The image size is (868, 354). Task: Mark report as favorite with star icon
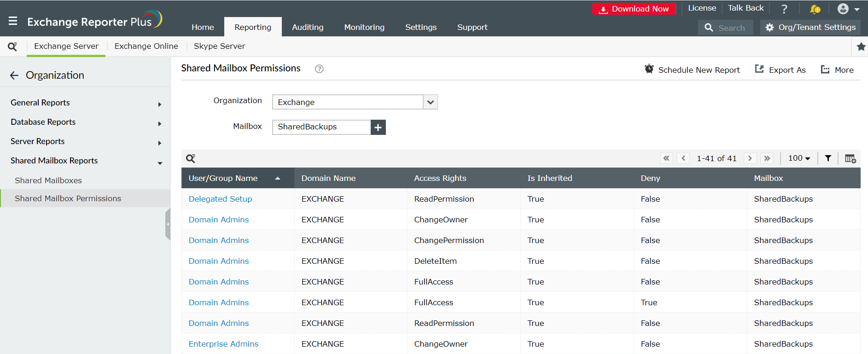click(861, 46)
